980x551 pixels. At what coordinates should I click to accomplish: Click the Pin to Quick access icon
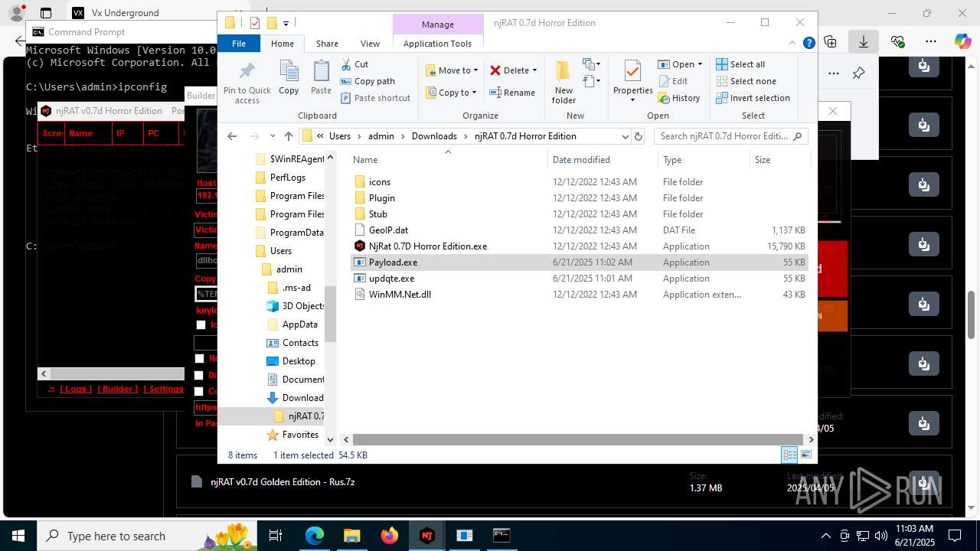pyautogui.click(x=247, y=81)
